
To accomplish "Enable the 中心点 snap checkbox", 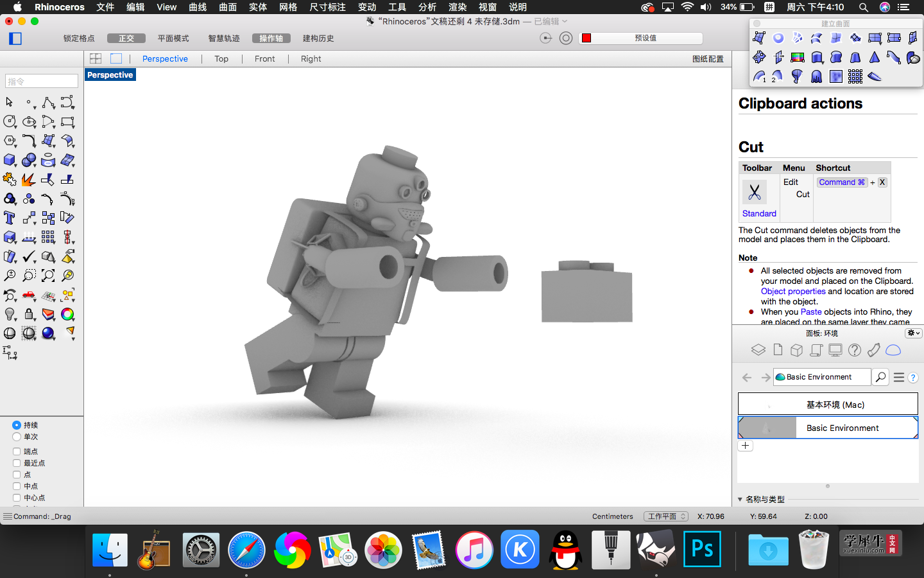I will [17, 498].
